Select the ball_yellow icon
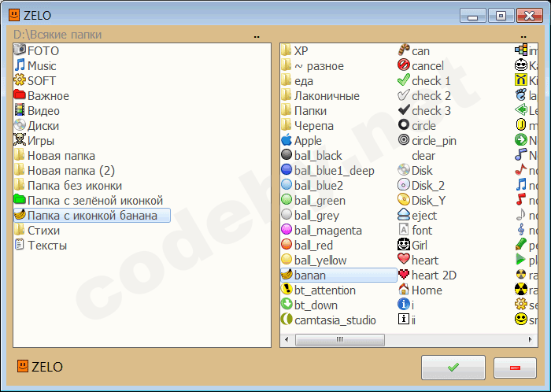This screenshot has height=392, width=551. 287,260
